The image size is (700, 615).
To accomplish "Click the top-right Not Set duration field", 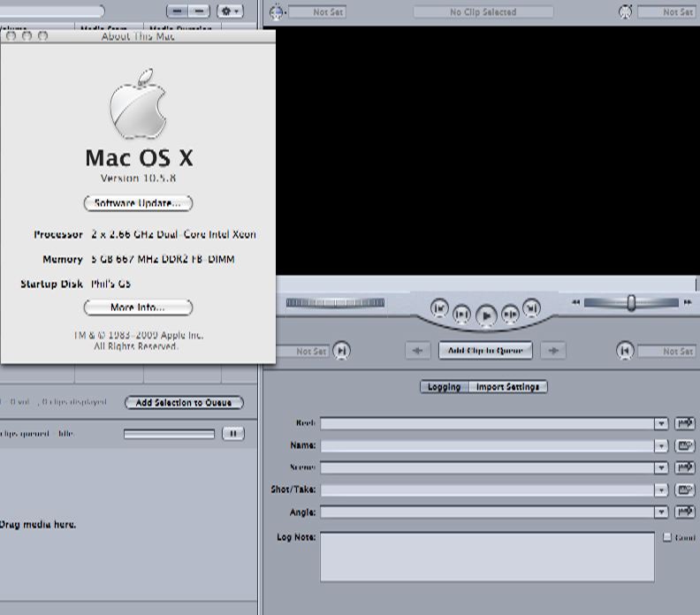I will (666, 12).
